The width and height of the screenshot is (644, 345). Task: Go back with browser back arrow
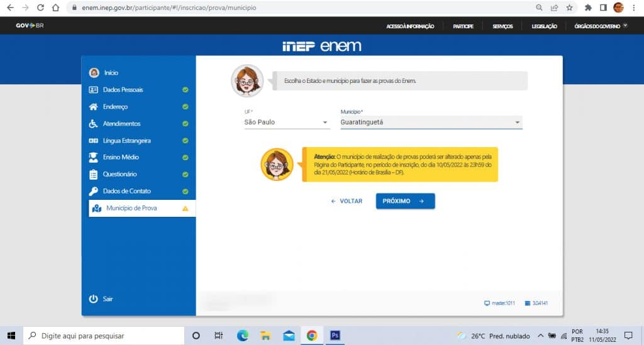tap(10, 8)
